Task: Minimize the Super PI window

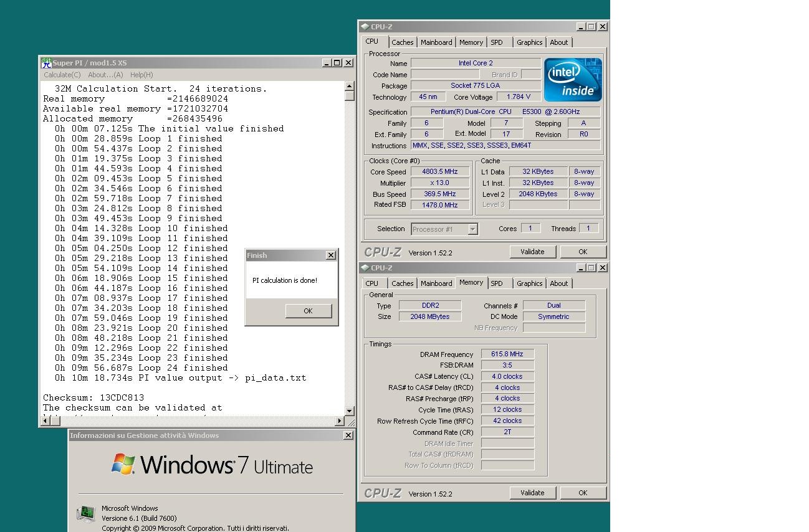Action: (327, 63)
